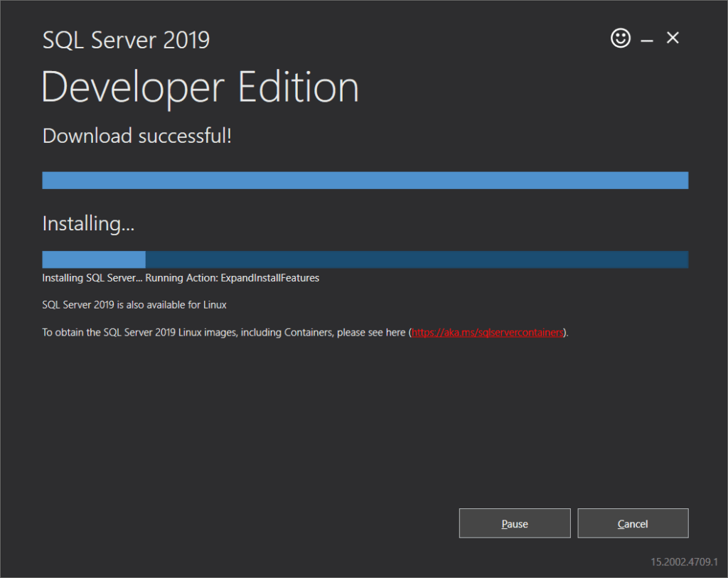This screenshot has width=728, height=578.
Task: Minimize the SQL Server installer window
Action: (647, 41)
